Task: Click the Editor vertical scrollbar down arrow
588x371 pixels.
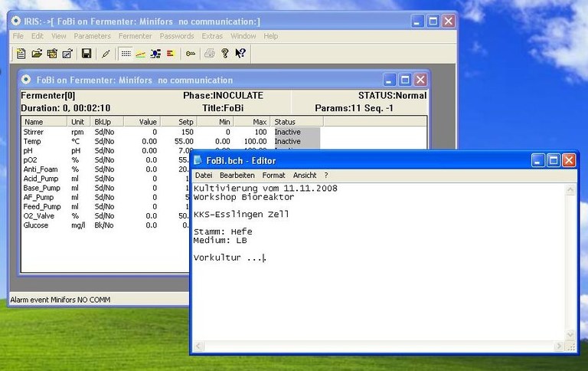Action: 570,334
